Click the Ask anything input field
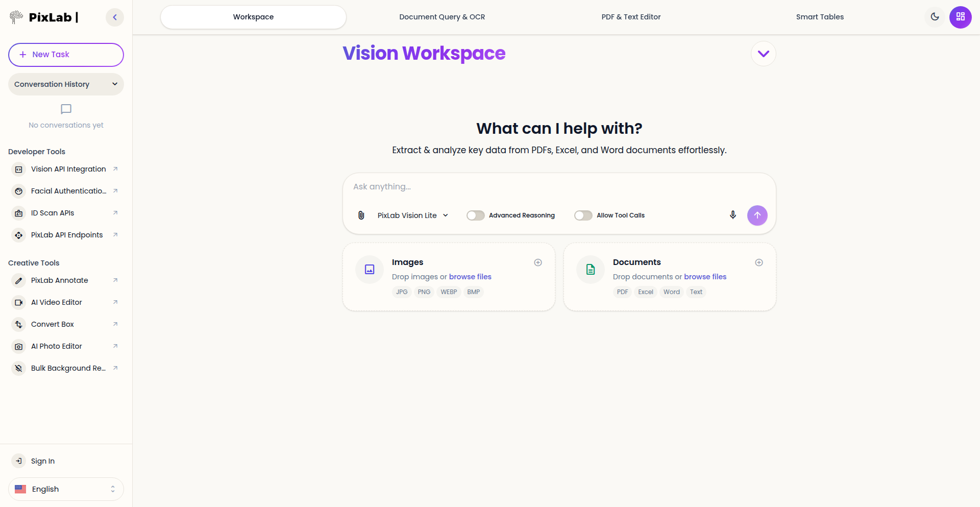 coord(559,187)
